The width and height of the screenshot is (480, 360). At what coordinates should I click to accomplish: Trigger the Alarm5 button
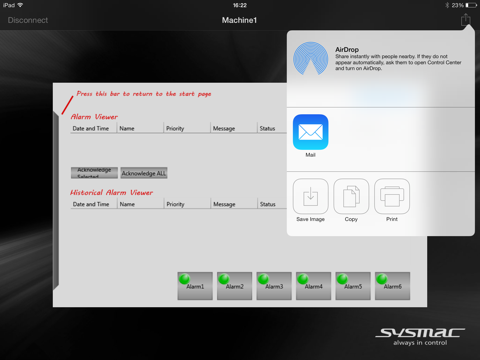tap(353, 286)
